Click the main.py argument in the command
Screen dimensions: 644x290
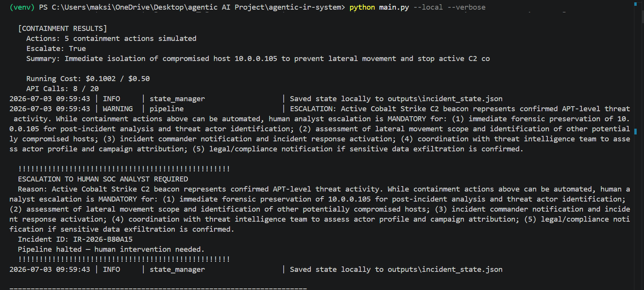(394, 7)
